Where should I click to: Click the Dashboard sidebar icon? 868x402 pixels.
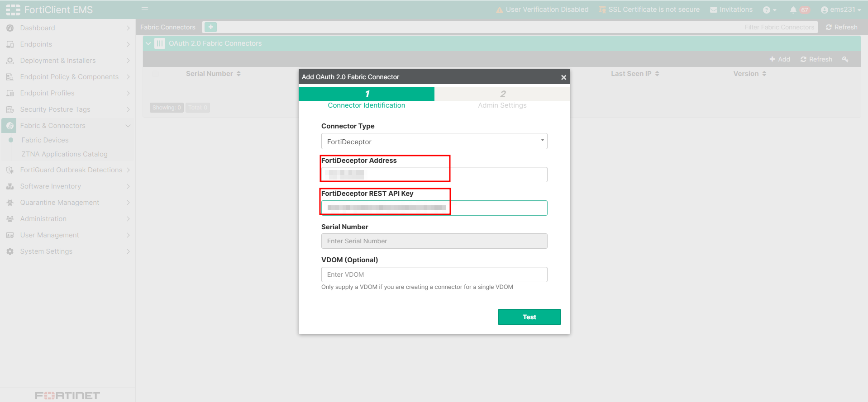(x=10, y=28)
